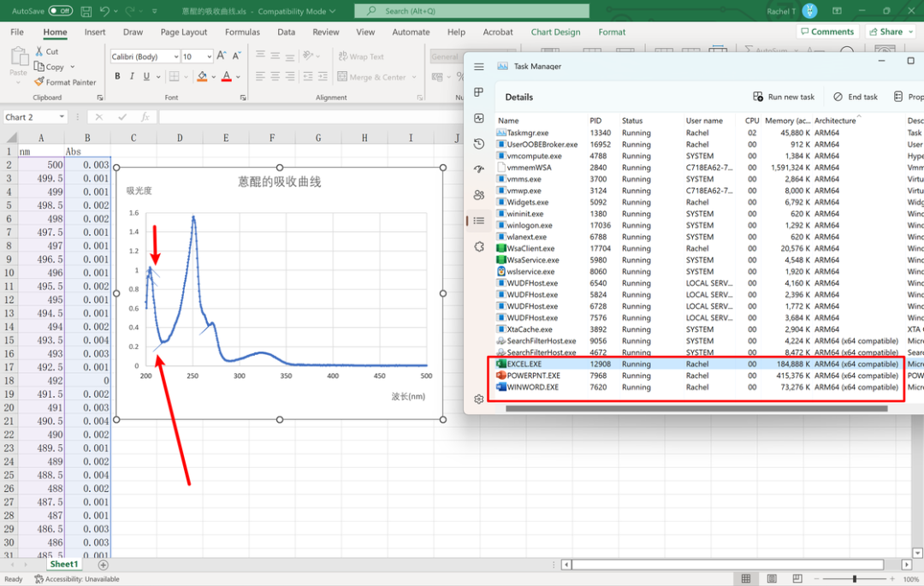Screen dimensions: 924x586
Task: Expand the font size dropdown
Action: 210,56
